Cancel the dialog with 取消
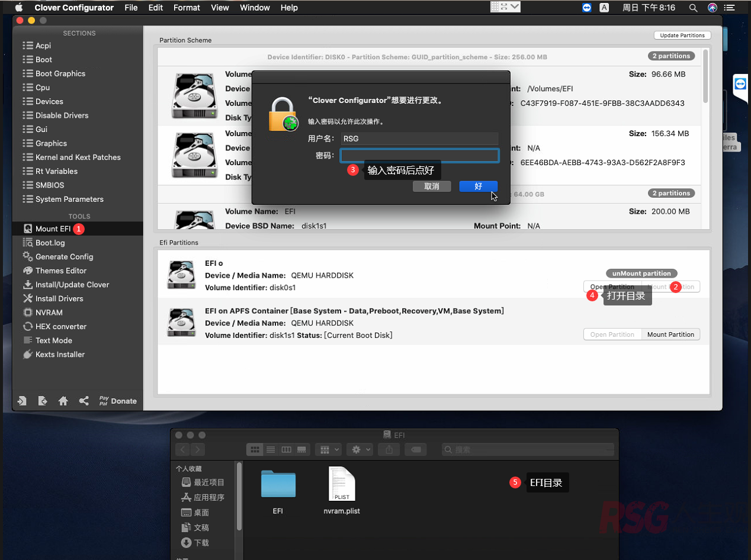 click(x=432, y=186)
